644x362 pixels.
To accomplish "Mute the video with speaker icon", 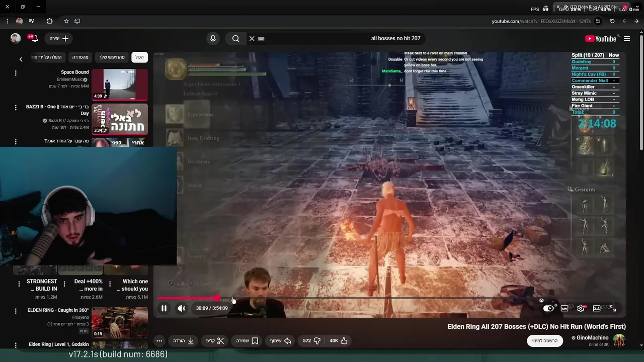I will pyautogui.click(x=182, y=308).
